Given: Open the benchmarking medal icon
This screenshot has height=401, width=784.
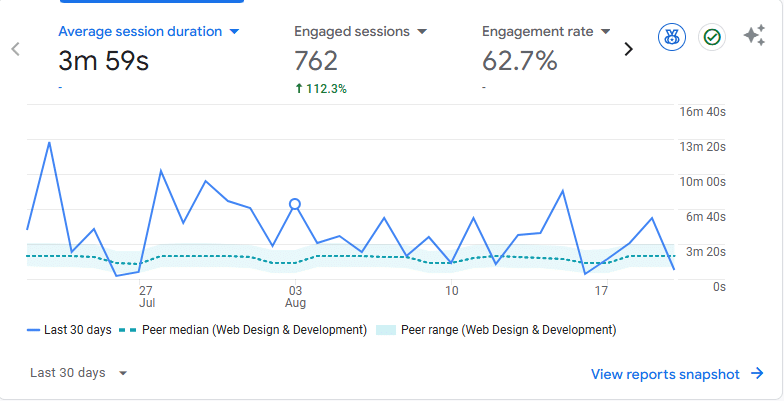Looking at the screenshot, I should (672, 37).
